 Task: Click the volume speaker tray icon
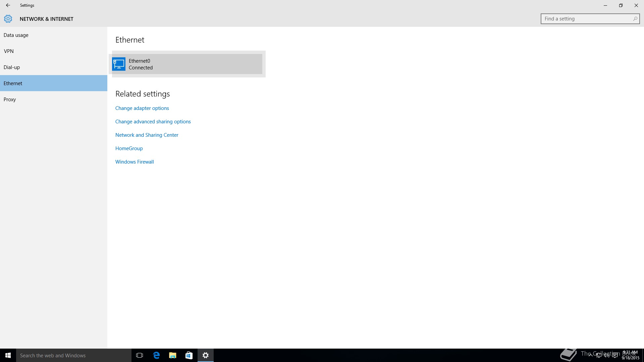click(x=606, y=356)
